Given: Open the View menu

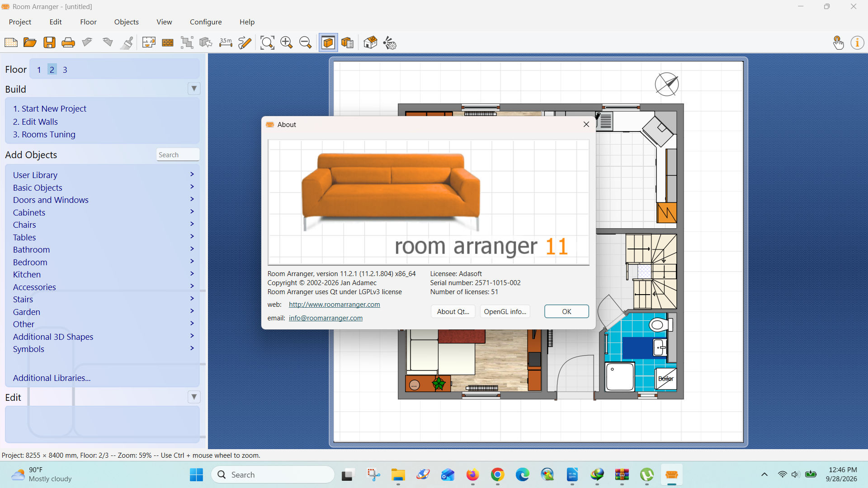Looking at the screenshot, I should pyautogui.click(x=164, y=22).
